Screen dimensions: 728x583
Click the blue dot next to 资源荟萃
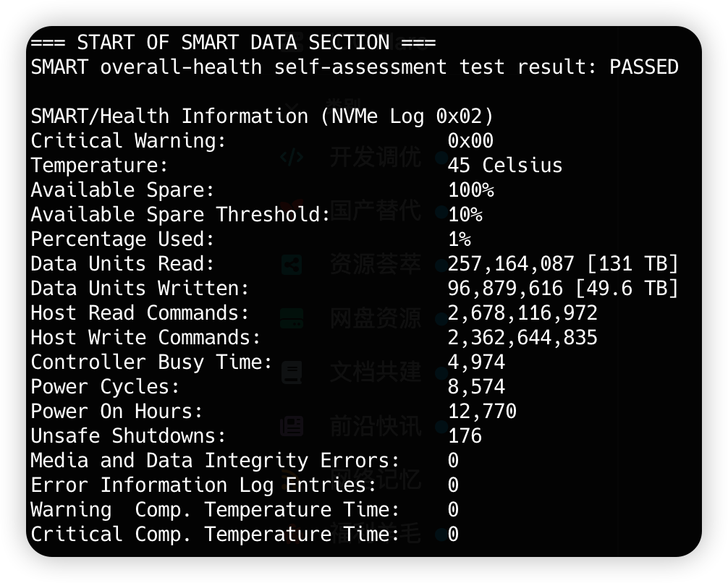pos(441,265)
